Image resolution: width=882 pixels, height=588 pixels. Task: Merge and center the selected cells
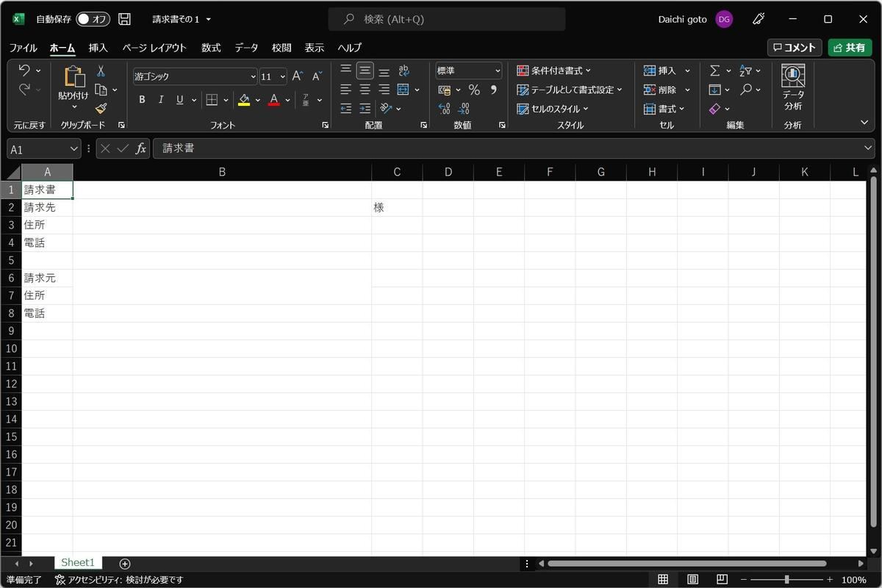point(403,90)
